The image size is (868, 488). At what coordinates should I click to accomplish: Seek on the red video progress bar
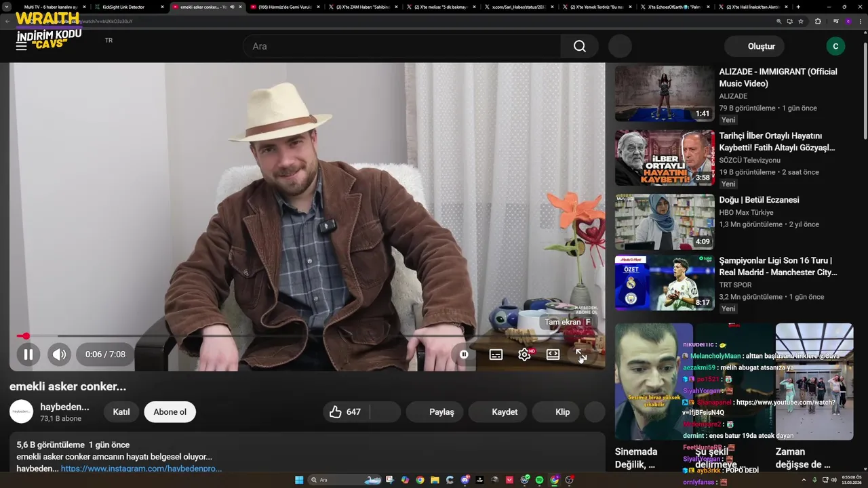[x=307, y=335]
